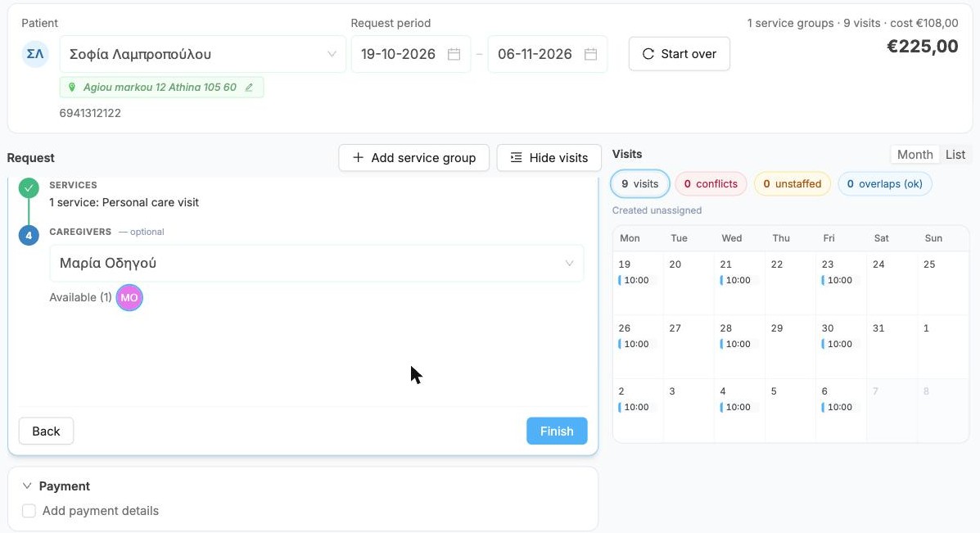Collapse the Payment section
Viewport: 980px width, 533px height.
click(x=27, y=486)
